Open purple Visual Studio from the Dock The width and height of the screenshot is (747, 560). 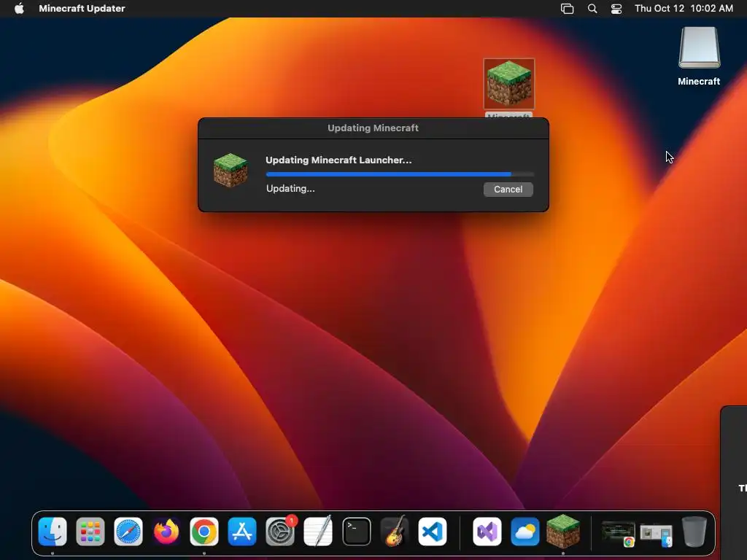click(x=487, y=532)
